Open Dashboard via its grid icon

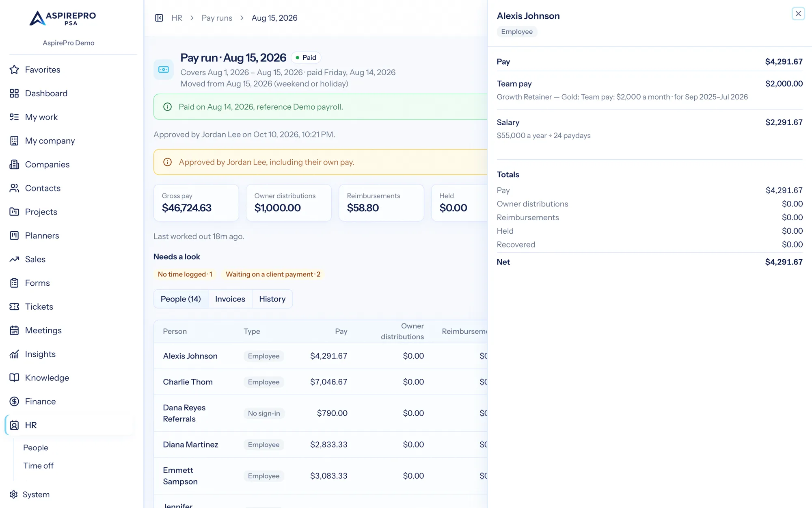pos(14,93)
